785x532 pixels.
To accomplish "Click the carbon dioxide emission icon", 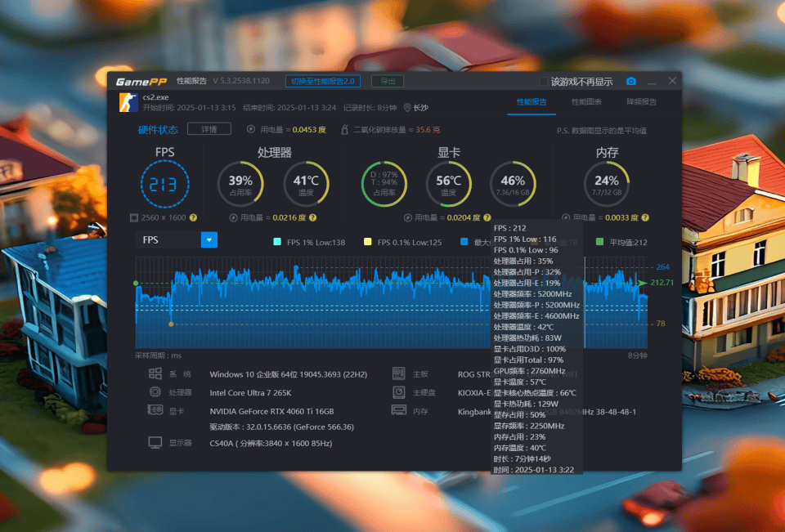I will pyautogui.click(x=344, y=129).
